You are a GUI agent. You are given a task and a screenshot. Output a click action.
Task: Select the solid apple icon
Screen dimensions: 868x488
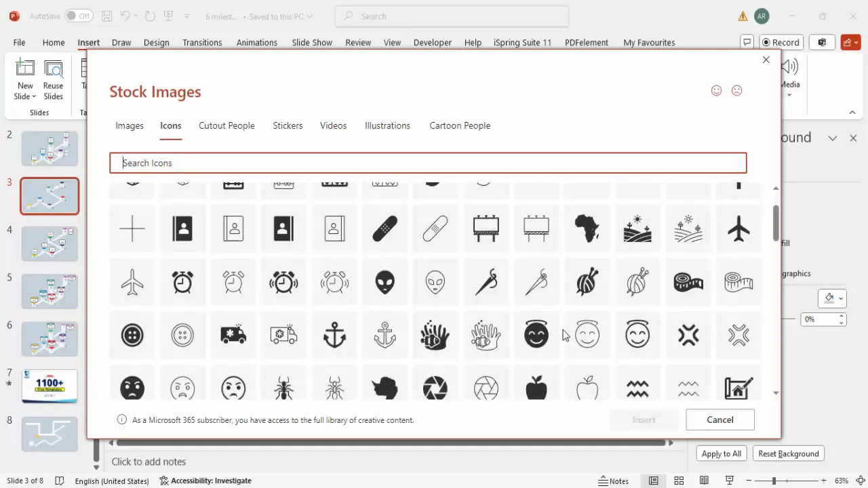pyautogui.click(x=536, y=388)
